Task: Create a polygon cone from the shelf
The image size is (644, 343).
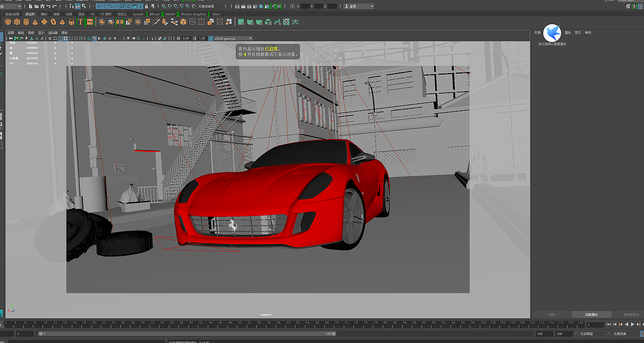Action: [35, 22]
